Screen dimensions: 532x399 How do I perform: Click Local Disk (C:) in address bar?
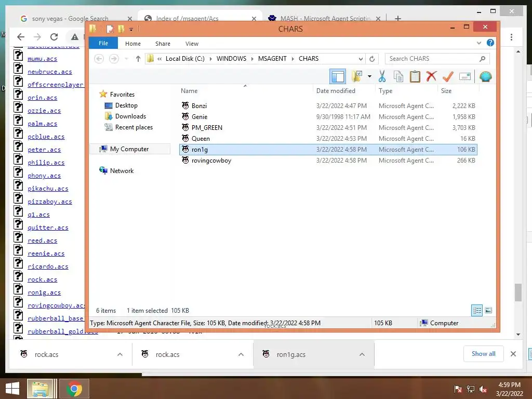(x=185, y=59)
